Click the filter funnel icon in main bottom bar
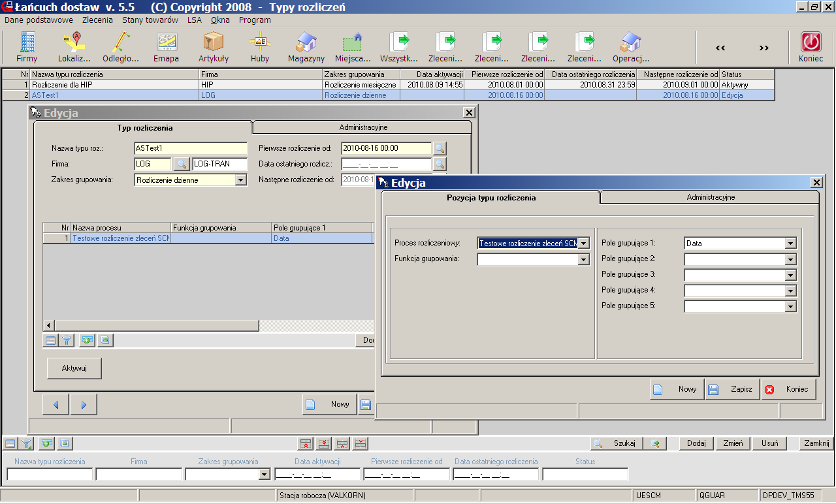The height and width of the screenshot is (504, 836). (x=26, y=443)
